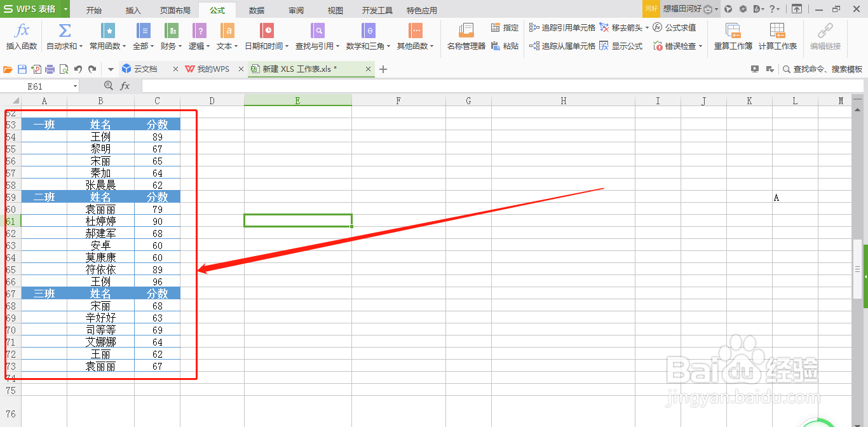Click the undo arrow icon
This screenshot has width=868, height=427.
(x=78, y=69)
